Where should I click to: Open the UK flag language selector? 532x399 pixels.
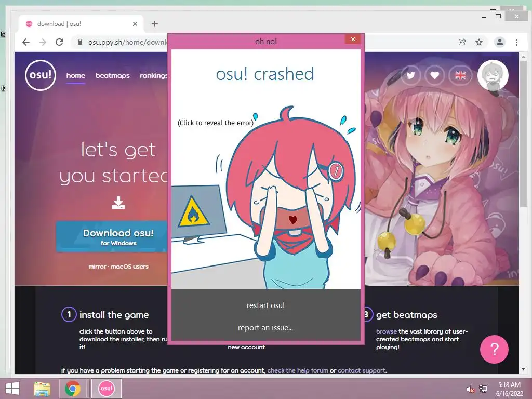[x=460, y=75]
